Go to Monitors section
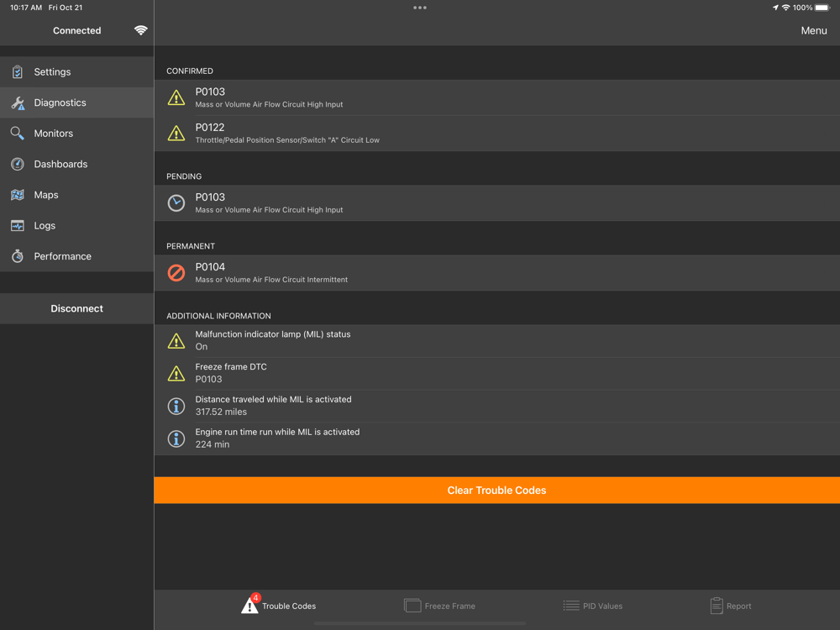Viewport: 840px width, 630px height. pos(77,134)
